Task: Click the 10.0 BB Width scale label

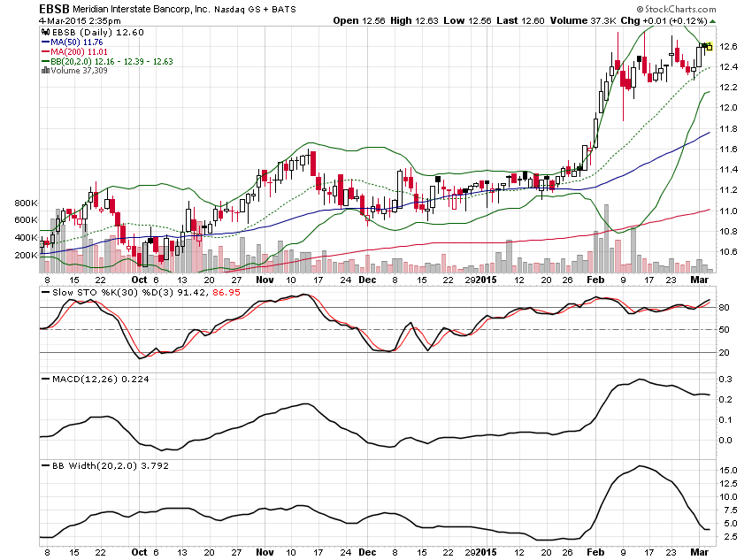Action: coord(728,496)
